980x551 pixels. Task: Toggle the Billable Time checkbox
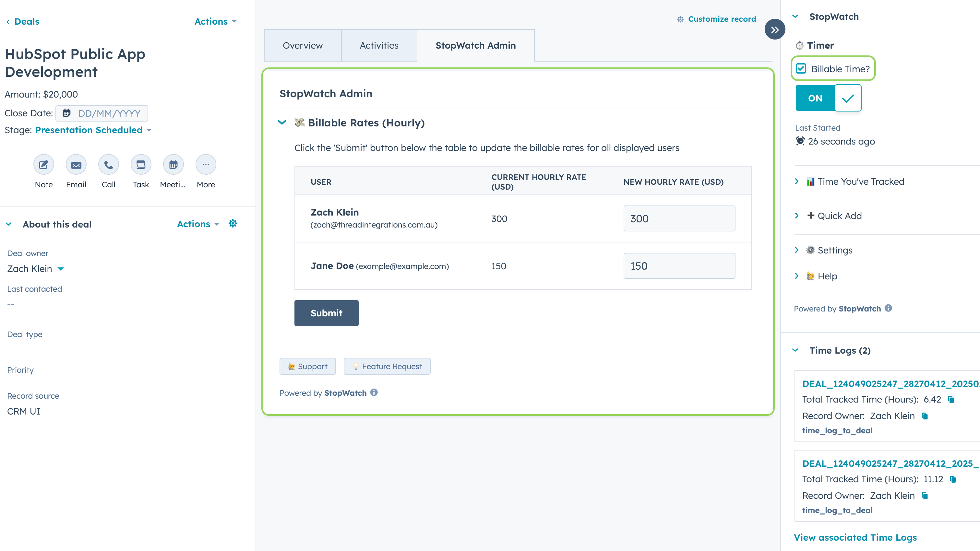pyautogui.click(x=801, y=69)
